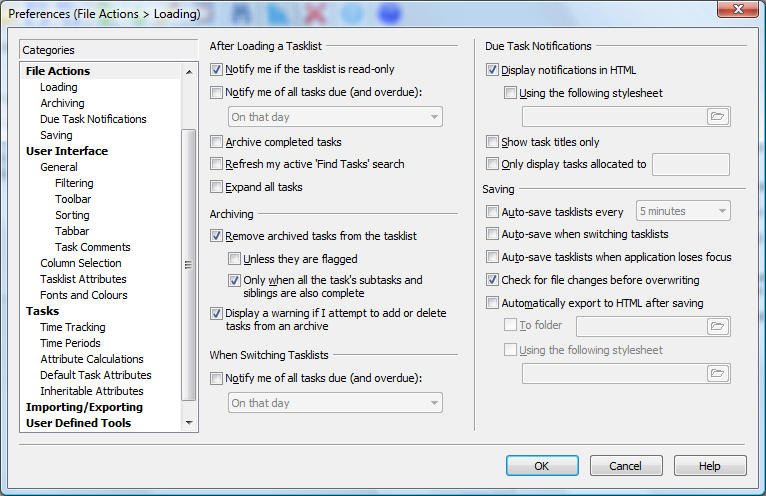Screen dimensions: 766x496
Task: Click the Cancel button
Action: tap(626, 466)
